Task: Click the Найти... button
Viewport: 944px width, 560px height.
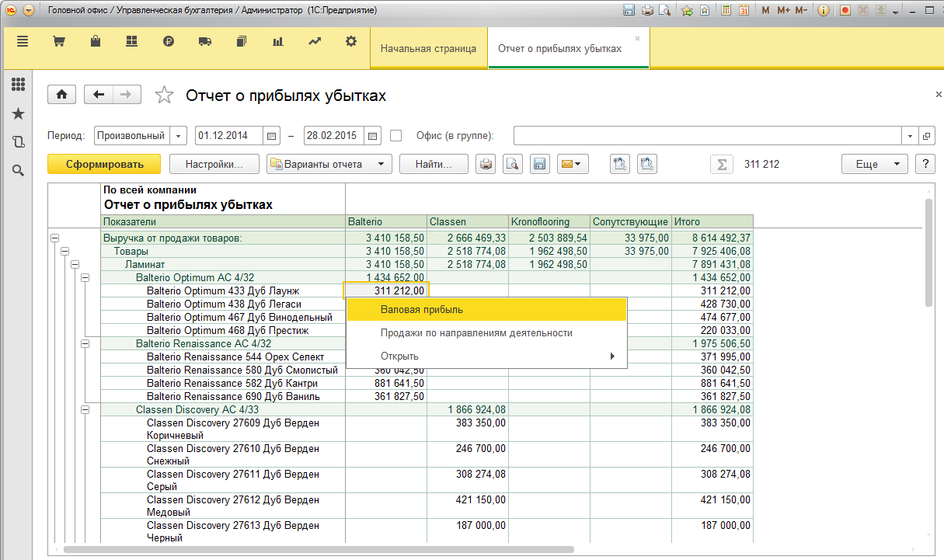Action: pyautogui.click(x=434, y=164)
